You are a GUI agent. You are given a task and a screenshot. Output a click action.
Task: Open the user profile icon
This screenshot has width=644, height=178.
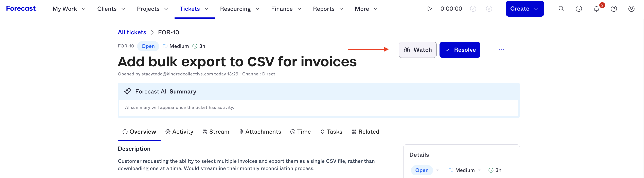pos(631,9)
